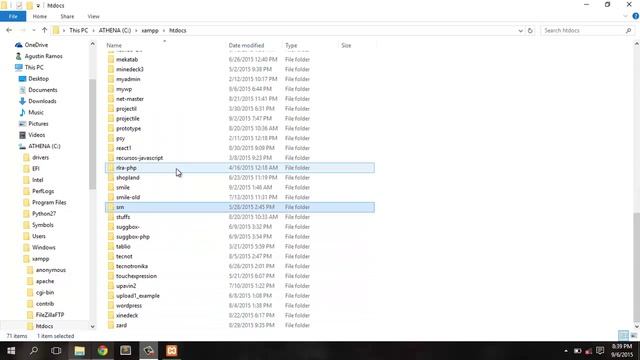Open the Windows Start menu
The width and height of the screenshot is (640, 360).
[x=11, y=351]
